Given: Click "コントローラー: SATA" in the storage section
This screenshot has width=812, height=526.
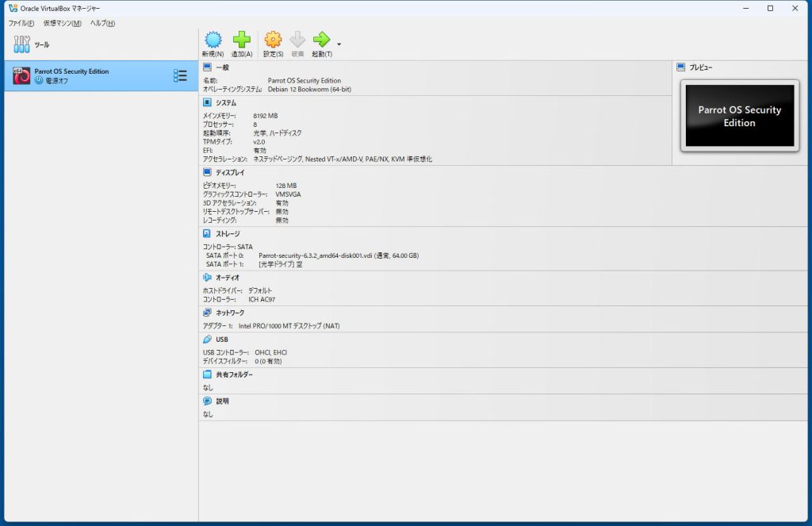Looking at the screenshot, I should point(228,247).
